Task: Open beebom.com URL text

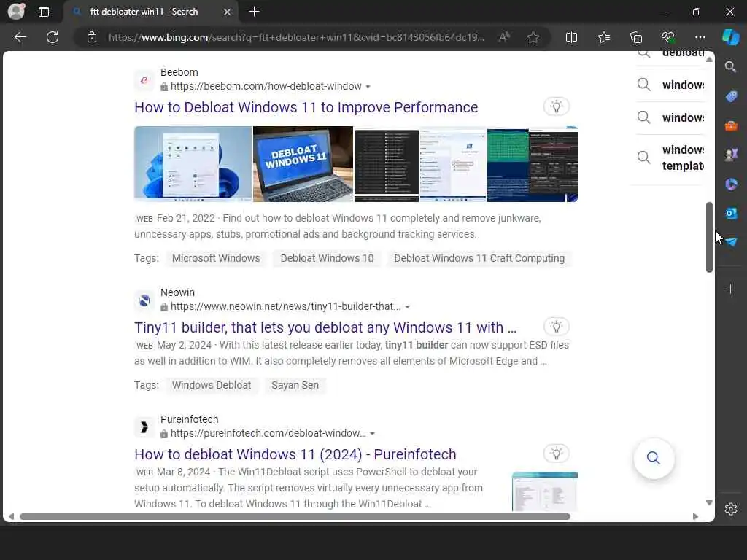Action: point(266,86)
